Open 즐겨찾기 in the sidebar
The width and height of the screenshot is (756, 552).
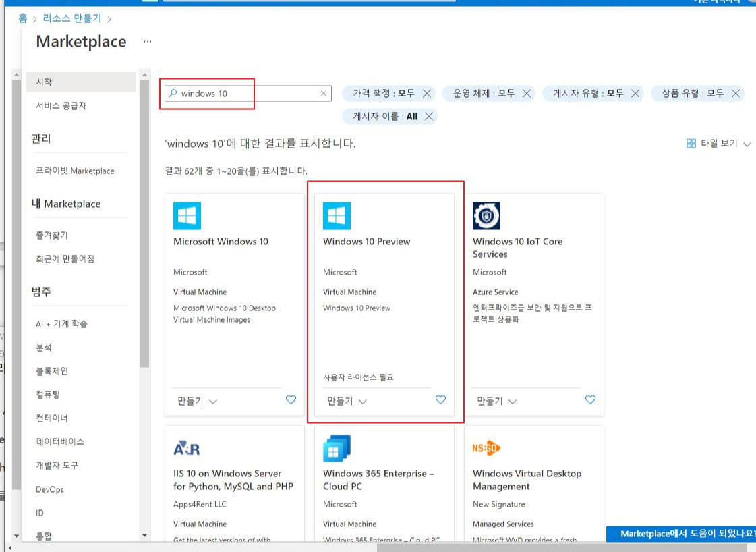click(x=51, y=235)
